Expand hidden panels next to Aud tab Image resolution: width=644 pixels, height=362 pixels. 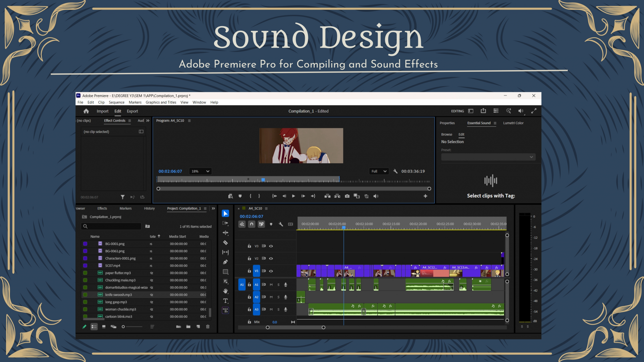(x=148, y=121)
